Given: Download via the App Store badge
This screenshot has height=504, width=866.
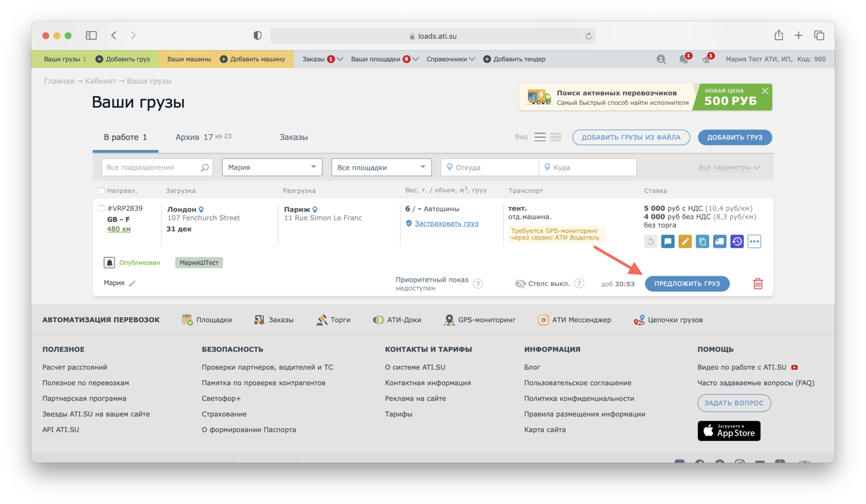Looking at the screenshot, I should (729, 431).
